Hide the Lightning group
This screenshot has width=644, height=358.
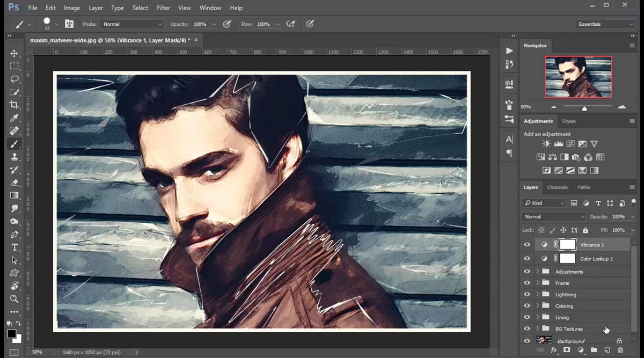(x=527, y=295)
